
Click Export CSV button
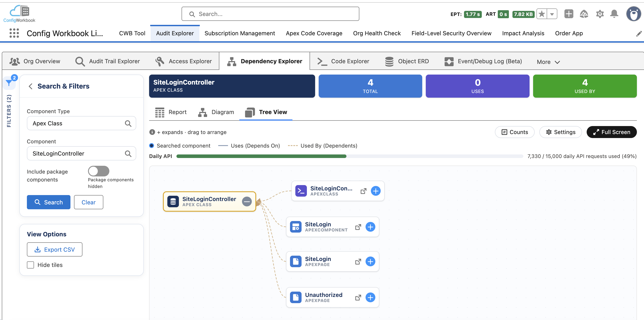(54, 250)
